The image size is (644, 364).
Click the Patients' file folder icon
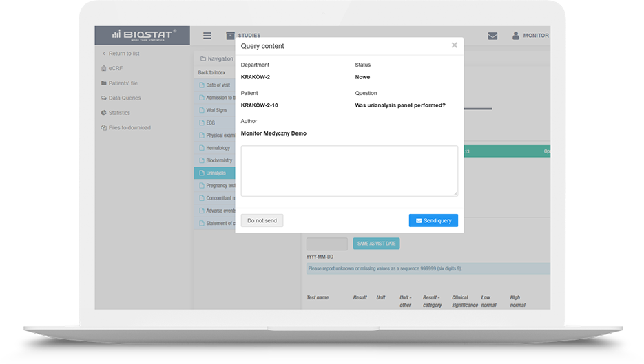tap(103, 83)
